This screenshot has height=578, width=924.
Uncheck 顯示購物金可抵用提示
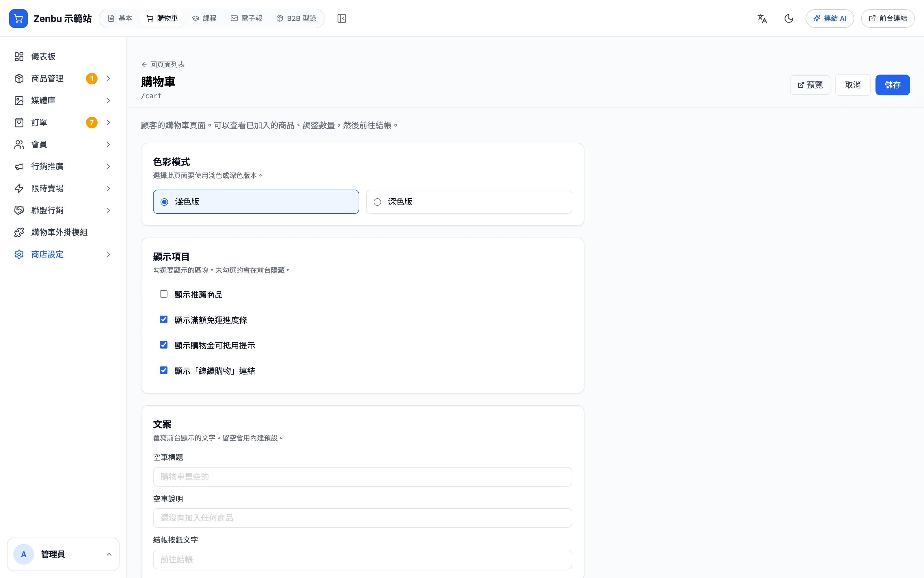[x=164, y=345]
